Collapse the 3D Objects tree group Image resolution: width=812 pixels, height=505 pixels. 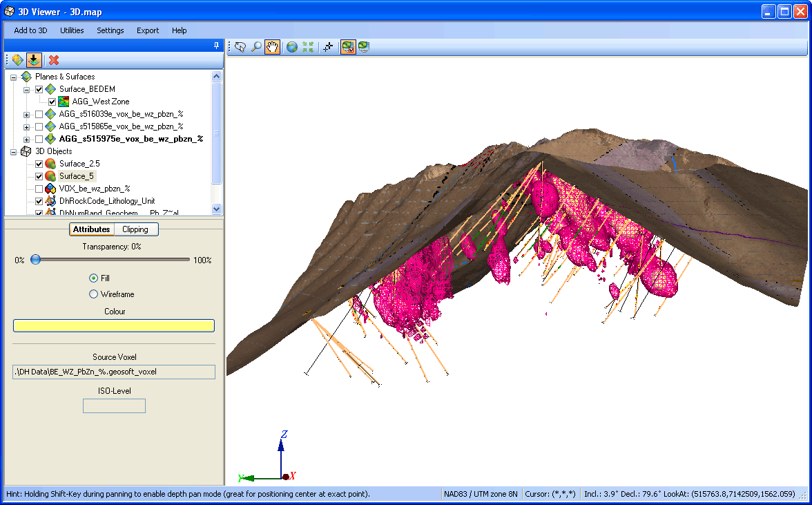click(x=13, y=152)
